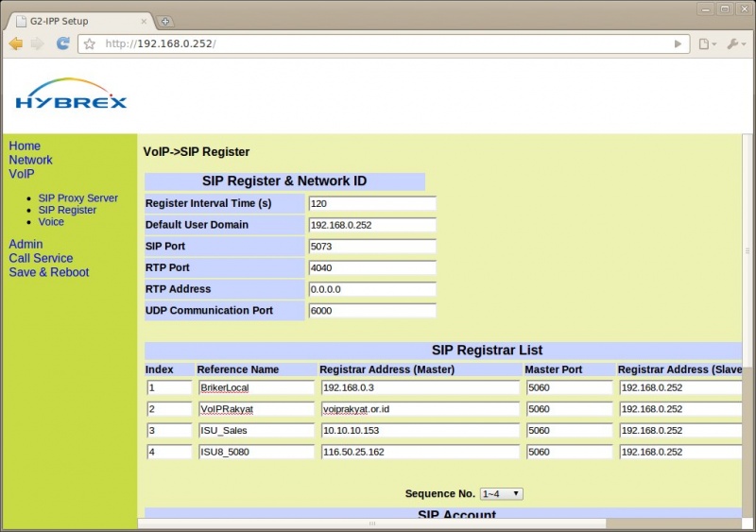
Task: Click the Hybrex logo
Action: tap(71, 94)
